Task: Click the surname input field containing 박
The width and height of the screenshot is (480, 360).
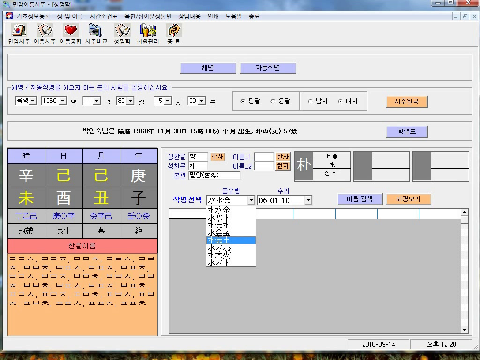Action: pos(198,157)
